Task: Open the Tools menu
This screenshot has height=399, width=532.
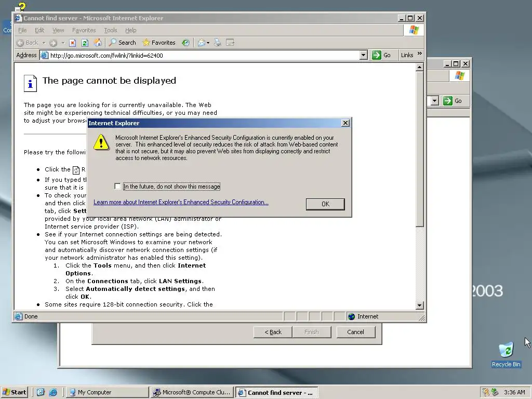Action: pyautogui.click(x=110, y=30)
